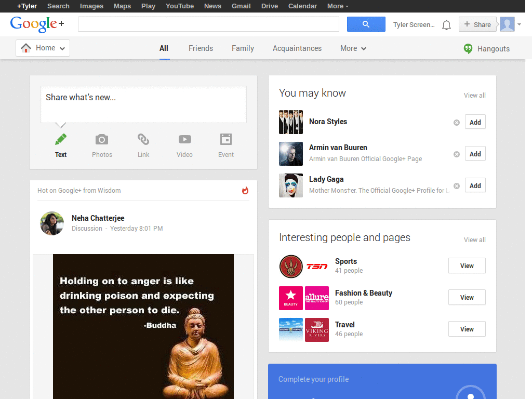532x399 pixels.
Task: Select the Link chain icon
Action: pyautogui.click(x=143, y=139)
